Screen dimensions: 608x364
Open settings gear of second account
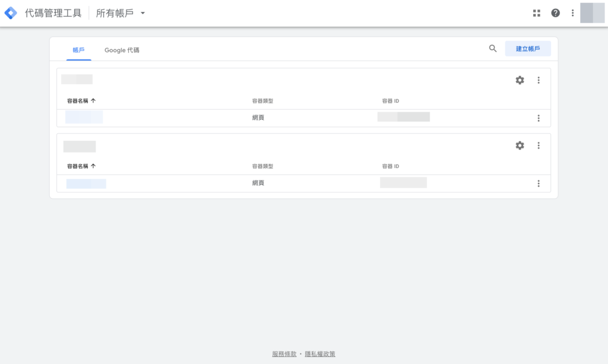(x=520, y=145)
